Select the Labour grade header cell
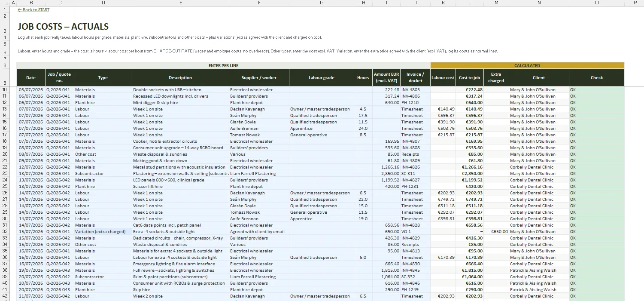Screen dimensions: 644x301 click(322, 78)
